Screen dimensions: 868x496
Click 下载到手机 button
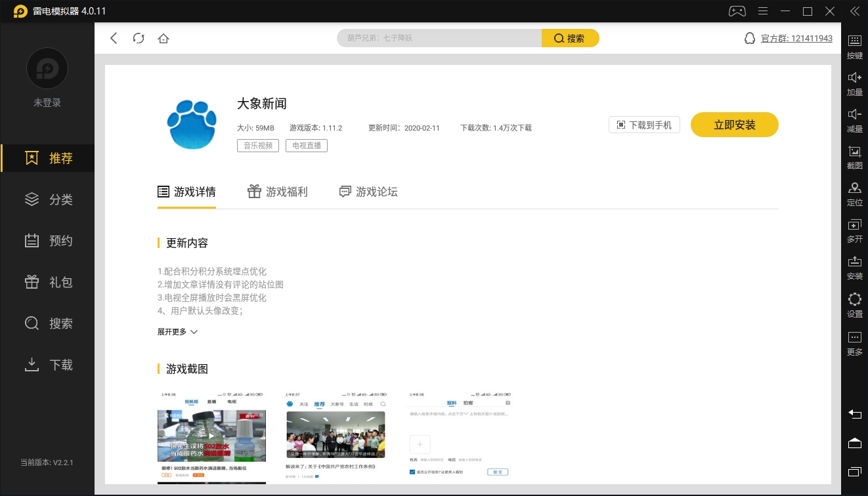644,125
